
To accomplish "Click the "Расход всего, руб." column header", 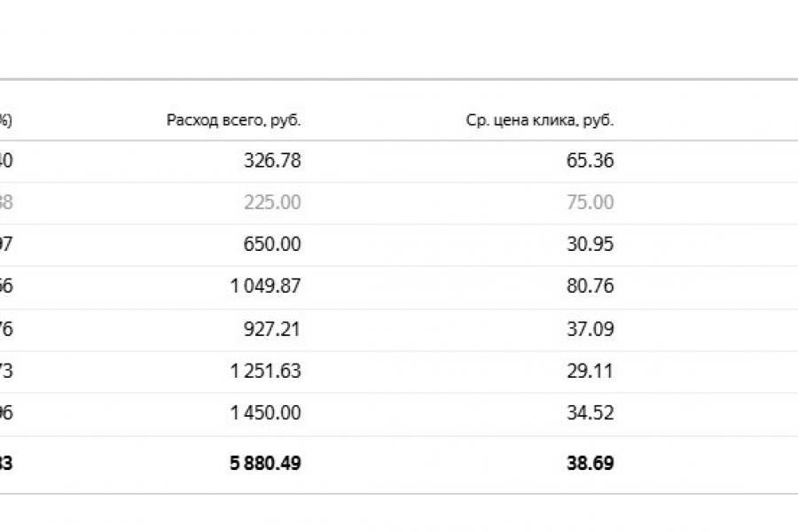I will pos(239,121).
